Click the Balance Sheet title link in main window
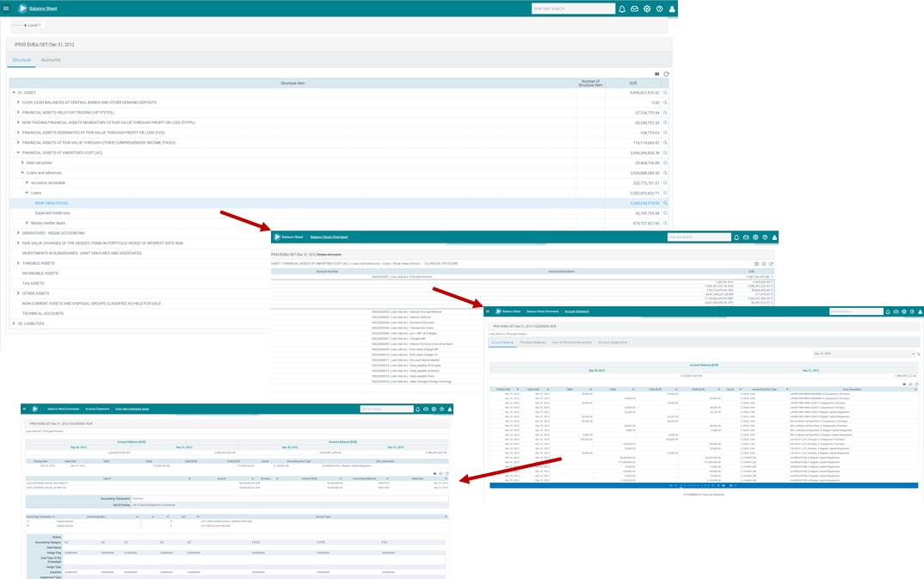924x579 pixels. tap(44, 9)
